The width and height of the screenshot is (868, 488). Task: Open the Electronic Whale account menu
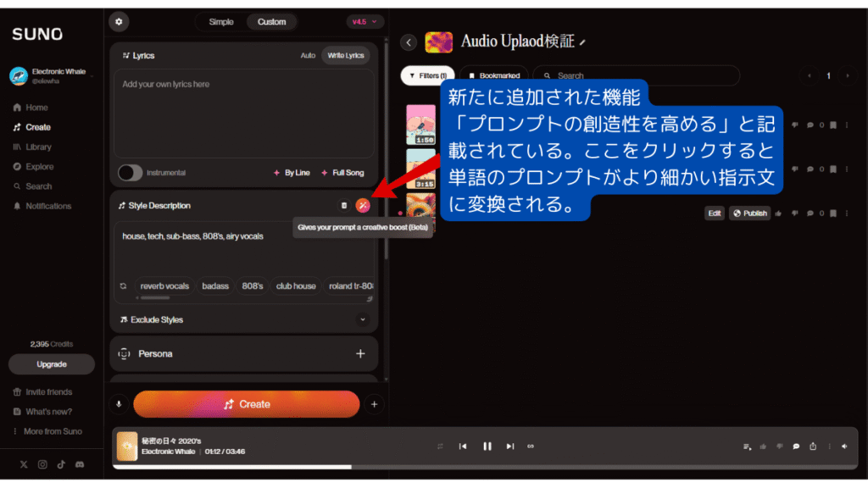[x=51, y=75]
